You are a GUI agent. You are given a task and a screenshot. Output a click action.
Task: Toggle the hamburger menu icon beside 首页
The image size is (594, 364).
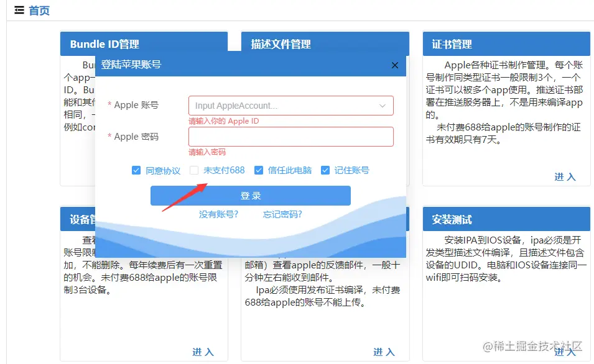point(19,10)
